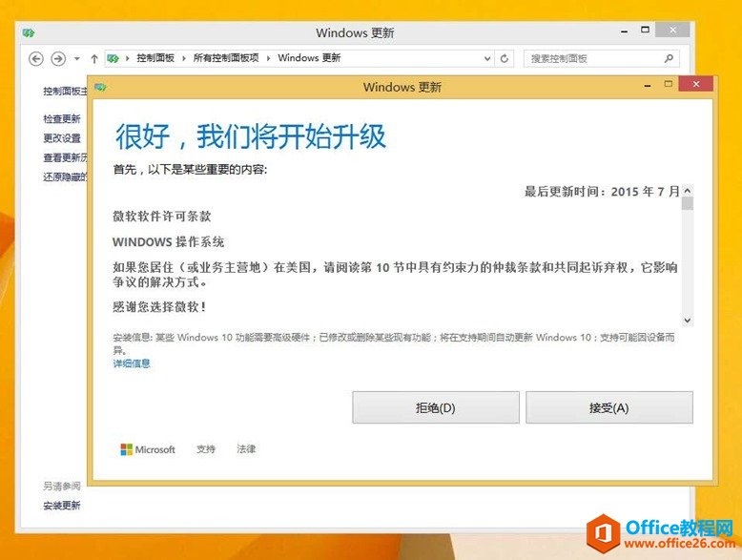Viewport: 742px width, 560px height.
Task: Open the address bar history dropdown
Action: pyautogui.click(x=487, y=59)
